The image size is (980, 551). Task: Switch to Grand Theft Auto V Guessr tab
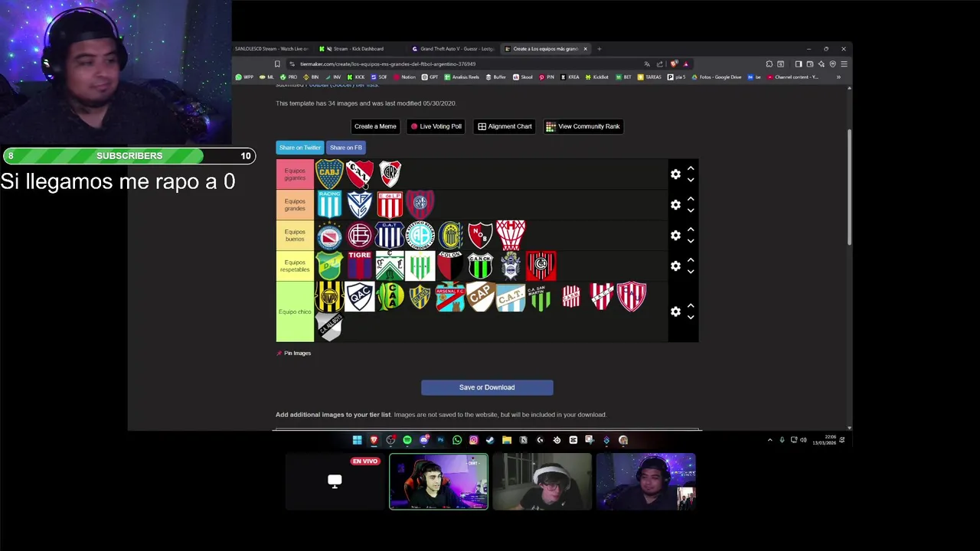point(453,49)
